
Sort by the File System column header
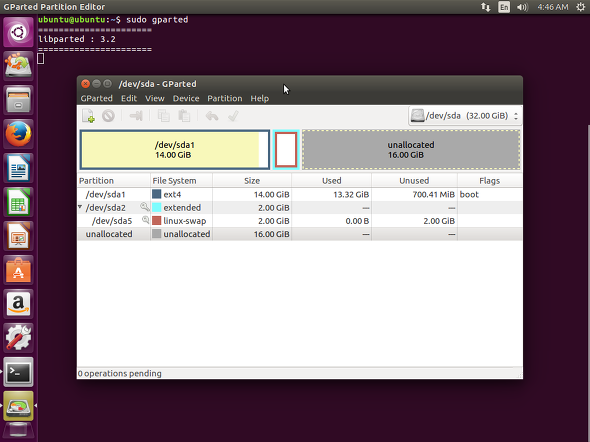[x=181, y=181]
